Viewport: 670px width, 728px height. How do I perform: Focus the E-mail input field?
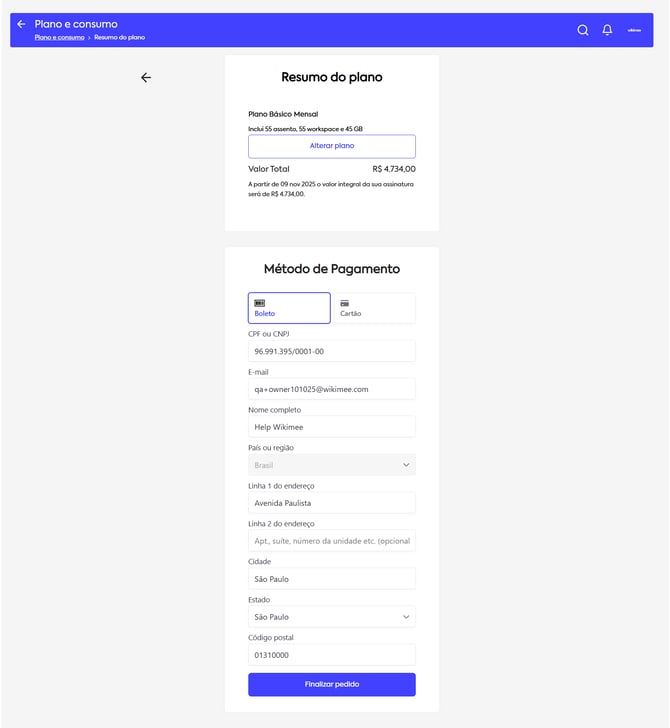pos(331,389)
